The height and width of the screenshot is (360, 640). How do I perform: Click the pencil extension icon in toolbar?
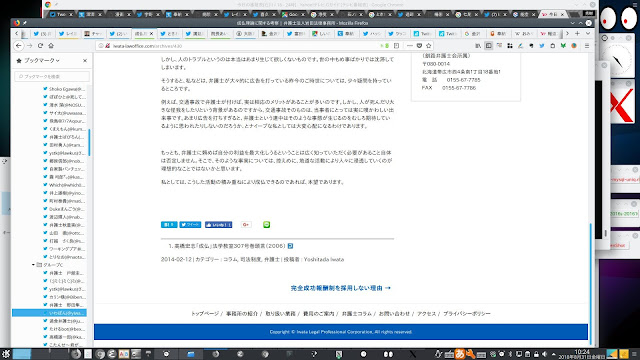click(520, 46)
